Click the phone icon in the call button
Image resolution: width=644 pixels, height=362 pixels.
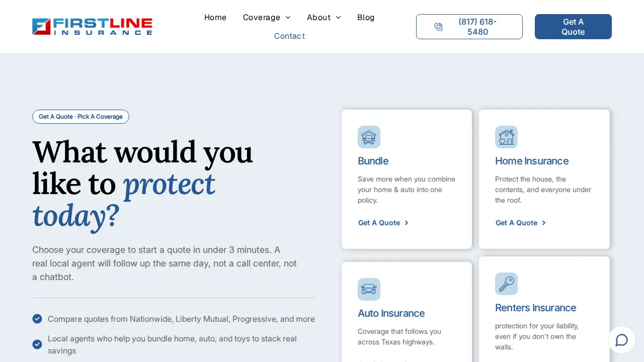pyautogui.click(x=438, y=27)
